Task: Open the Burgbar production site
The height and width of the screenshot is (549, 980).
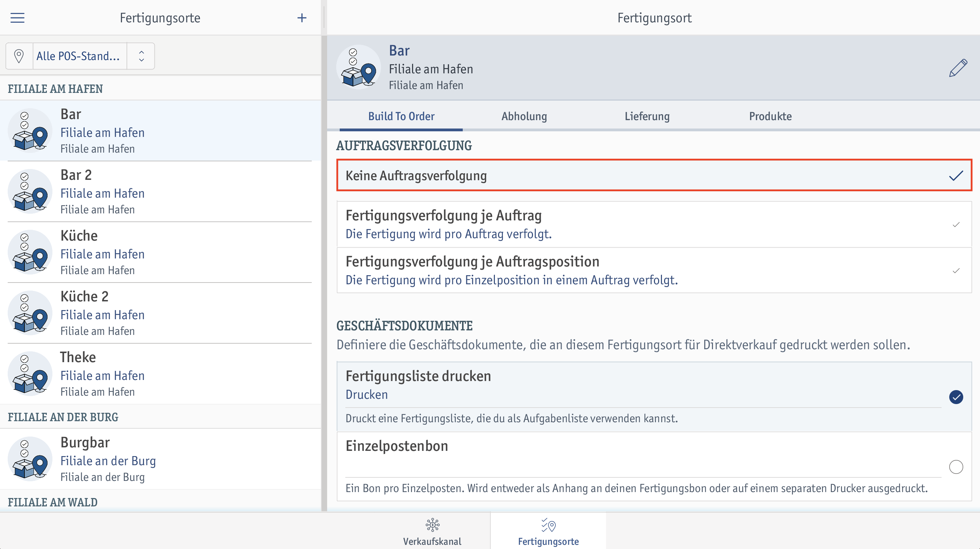Action: pos(160,459)
